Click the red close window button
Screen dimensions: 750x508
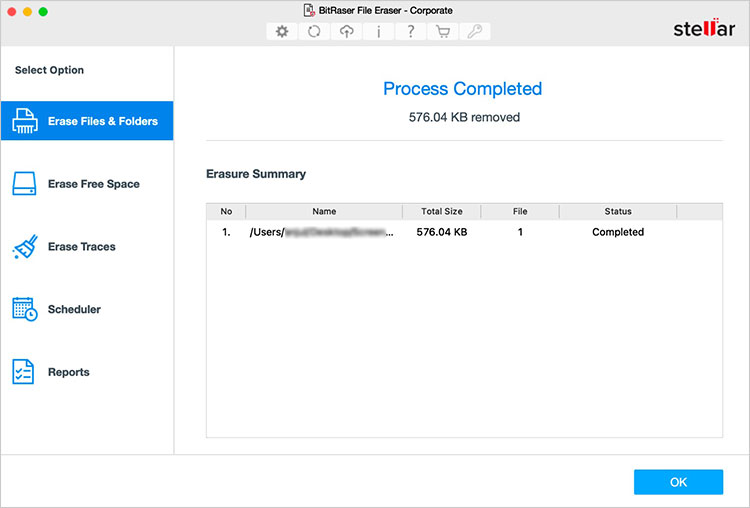pyautogui.click(x=12, y=11)
